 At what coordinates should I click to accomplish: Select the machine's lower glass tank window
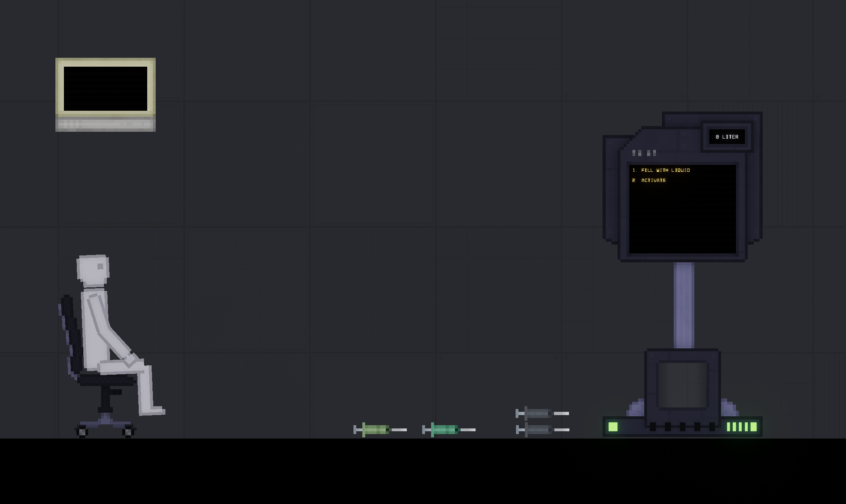(682, 385)
